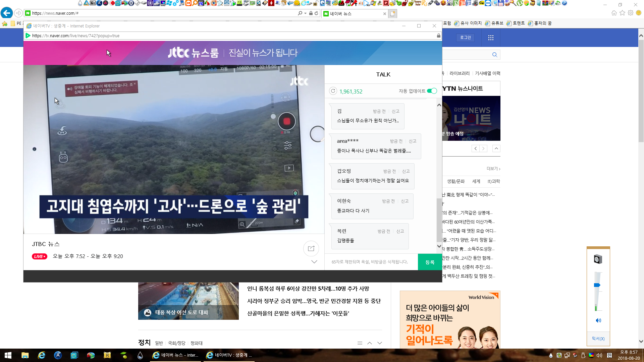This screenshot has height=362, width=644.
Task: Select the 세계 tab
Action: (x=476, y=181)
